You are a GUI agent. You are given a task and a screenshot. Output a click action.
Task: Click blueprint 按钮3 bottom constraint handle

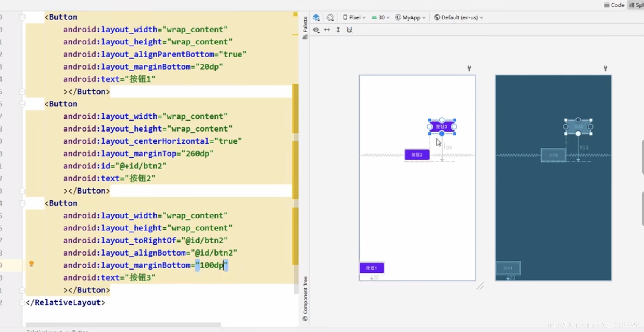[578, 133]
